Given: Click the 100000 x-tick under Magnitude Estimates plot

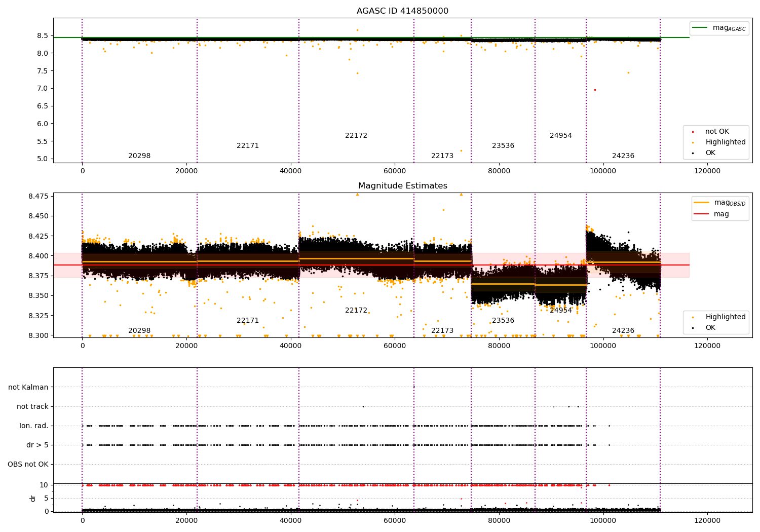Looking at the screenshot, I should pos(603,346).
